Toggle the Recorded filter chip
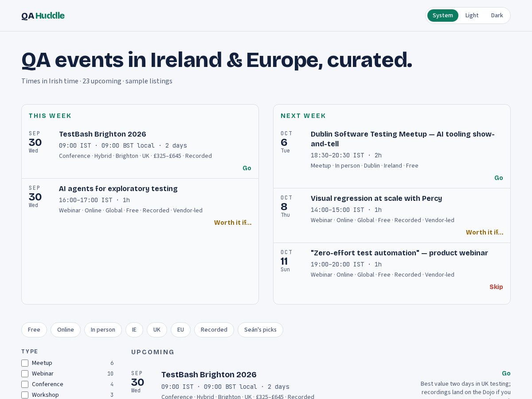 pyautogui.click(x=214, y=330)
